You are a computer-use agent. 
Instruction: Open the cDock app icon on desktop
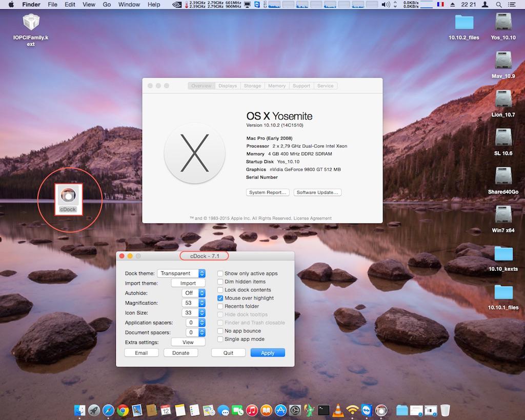click(x=68, y=195)
